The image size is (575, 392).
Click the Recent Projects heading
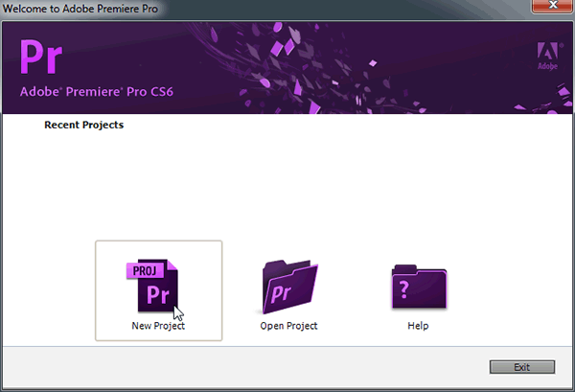pyautogui.click(x=84, y=125)
